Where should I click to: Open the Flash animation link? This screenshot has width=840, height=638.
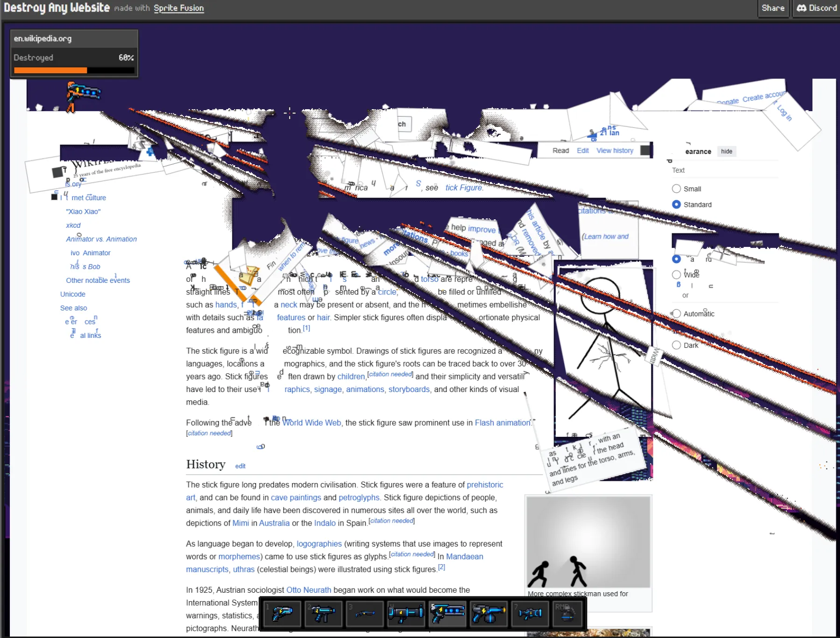click(x=503, y=422)
